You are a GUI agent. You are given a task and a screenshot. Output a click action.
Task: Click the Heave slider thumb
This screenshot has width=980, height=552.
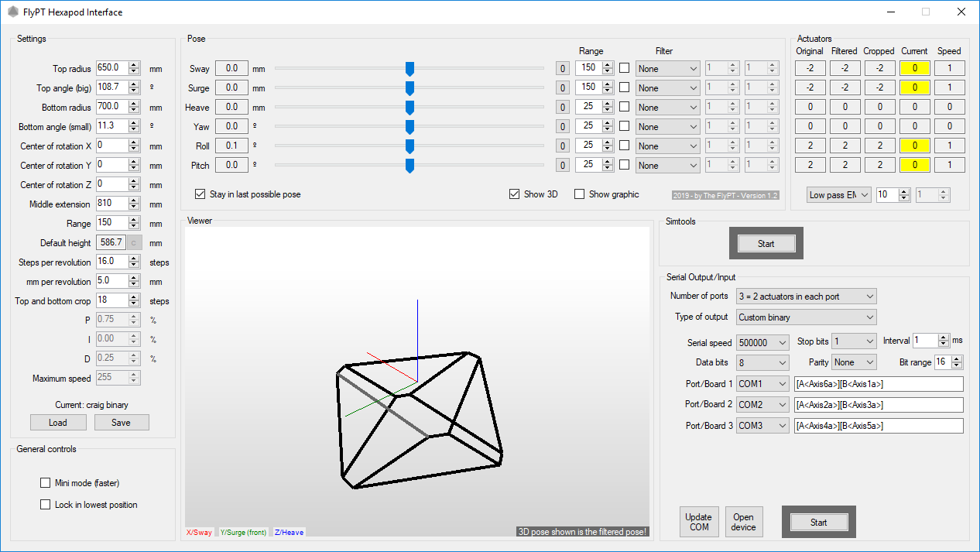pyautogui.click(x=409, y=107)
